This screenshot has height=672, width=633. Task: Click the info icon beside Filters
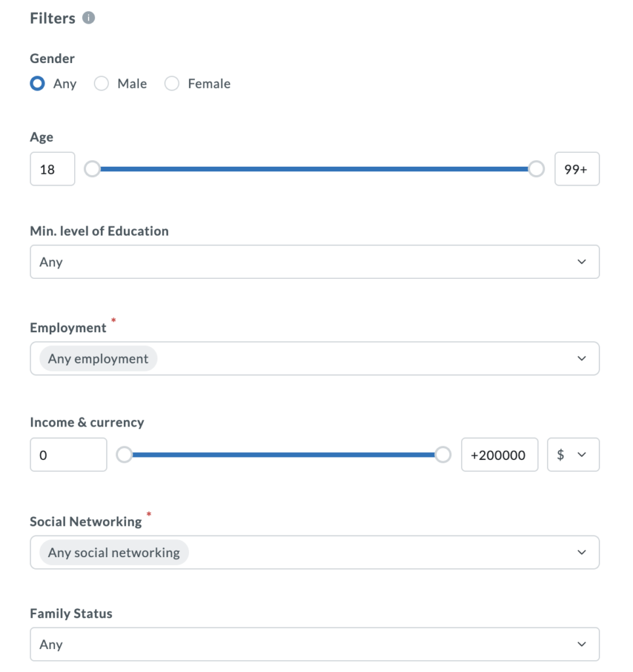coord(89,18)
